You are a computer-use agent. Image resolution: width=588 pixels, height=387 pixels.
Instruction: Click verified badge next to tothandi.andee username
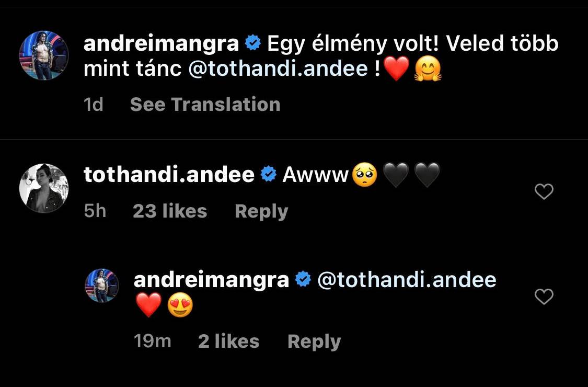269,174
